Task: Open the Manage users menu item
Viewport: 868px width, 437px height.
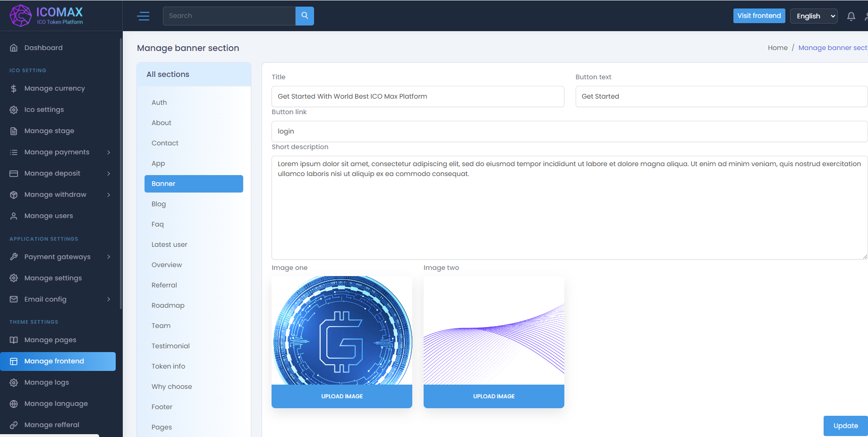Action: pyautogui.click(x=58, y=216)
